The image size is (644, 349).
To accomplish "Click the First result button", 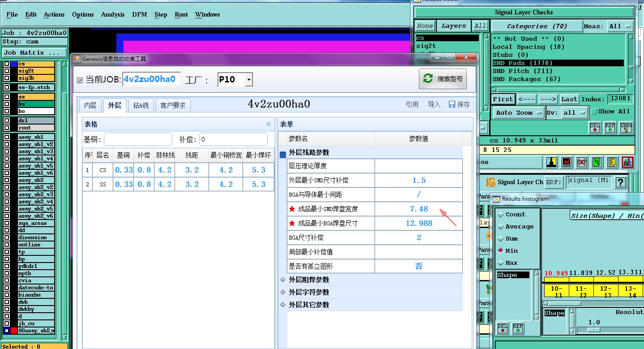I will (x=503, y=99).
